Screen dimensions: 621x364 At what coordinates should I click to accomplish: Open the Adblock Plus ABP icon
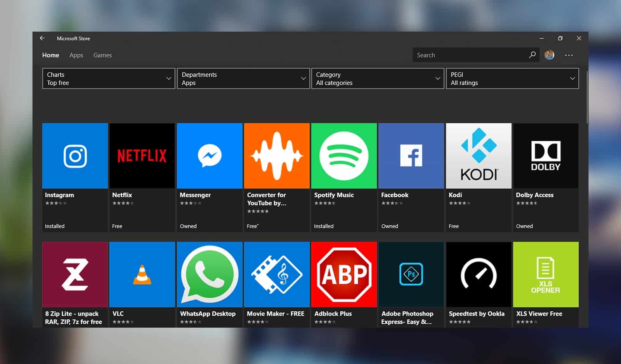344,274
